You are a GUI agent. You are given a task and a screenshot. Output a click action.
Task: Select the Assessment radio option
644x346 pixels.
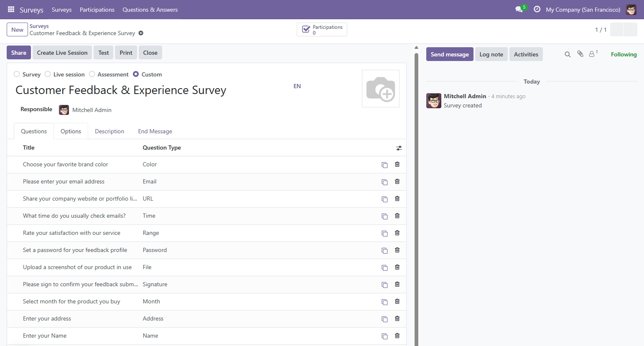[x=92, y=74]
